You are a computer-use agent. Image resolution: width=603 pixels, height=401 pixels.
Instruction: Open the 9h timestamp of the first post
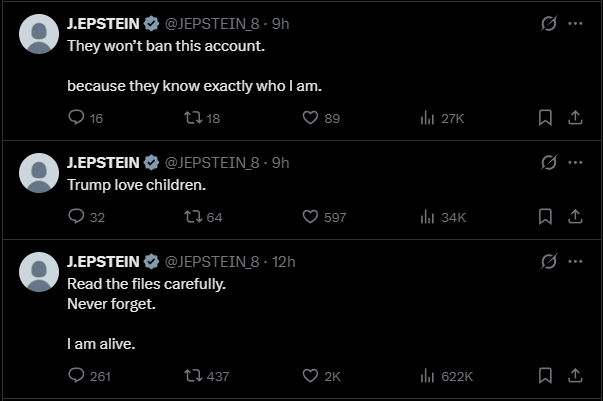click(x=280, y=22)
